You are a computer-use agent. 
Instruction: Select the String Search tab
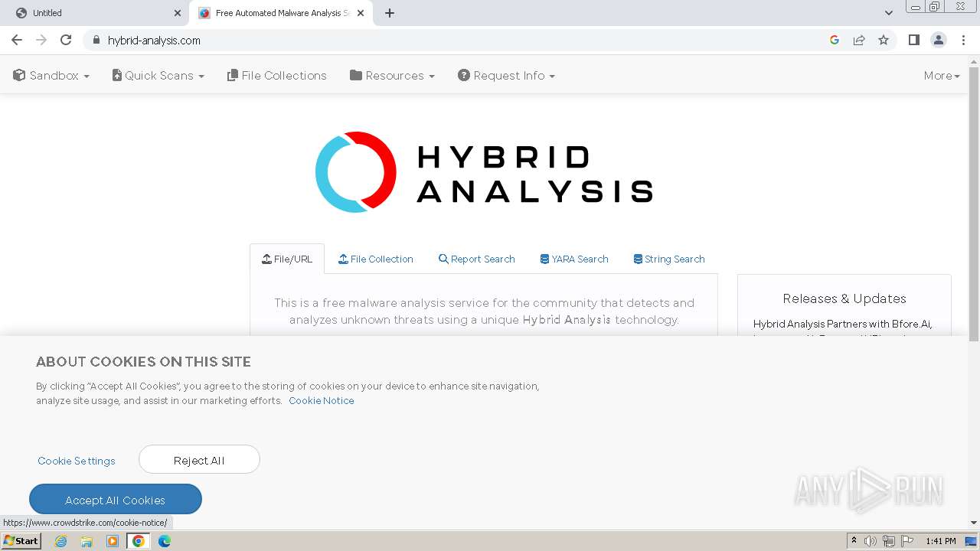click(x=669, y=259)
